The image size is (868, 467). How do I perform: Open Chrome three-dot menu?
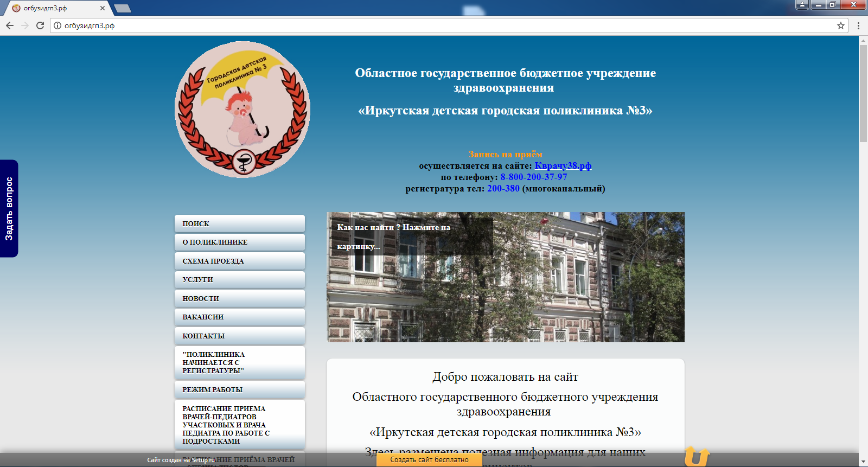(858, 25)
